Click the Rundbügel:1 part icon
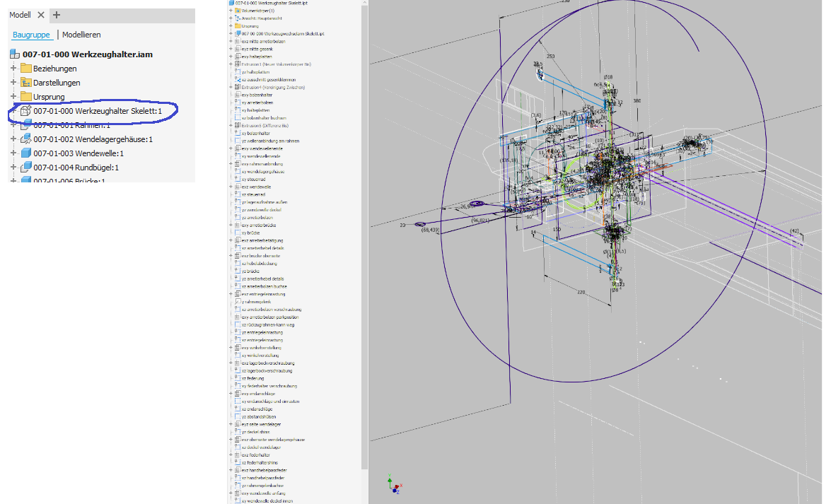 26,168
